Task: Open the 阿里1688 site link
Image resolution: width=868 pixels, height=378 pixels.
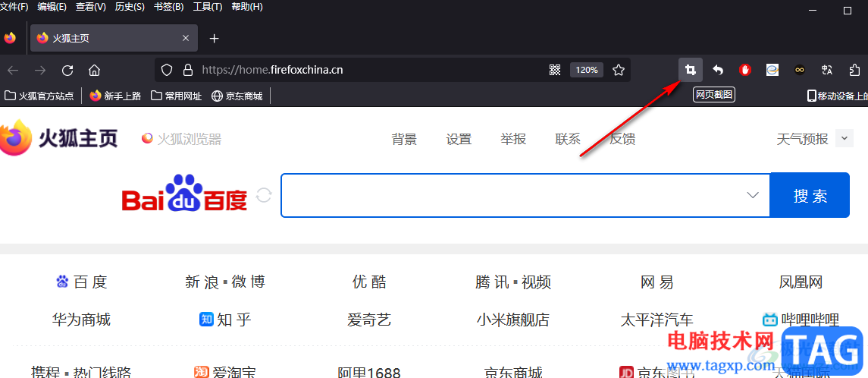Action: tap(369, 372)
